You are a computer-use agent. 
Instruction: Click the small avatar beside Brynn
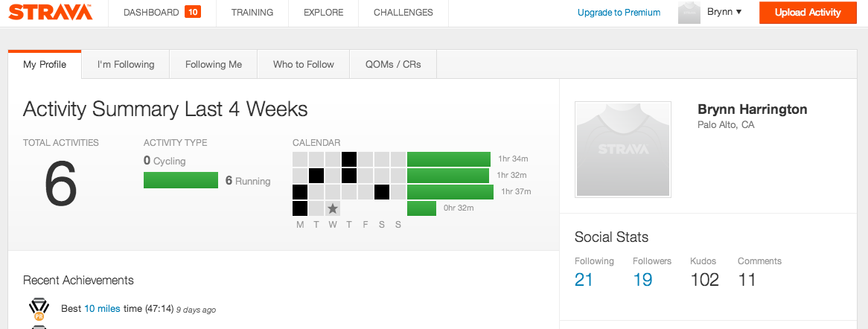coord(689,13)
